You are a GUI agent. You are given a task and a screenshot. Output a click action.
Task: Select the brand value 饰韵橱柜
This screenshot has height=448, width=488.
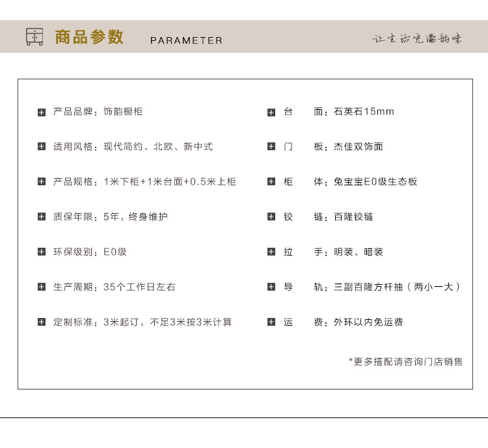[x=123, y=111]
